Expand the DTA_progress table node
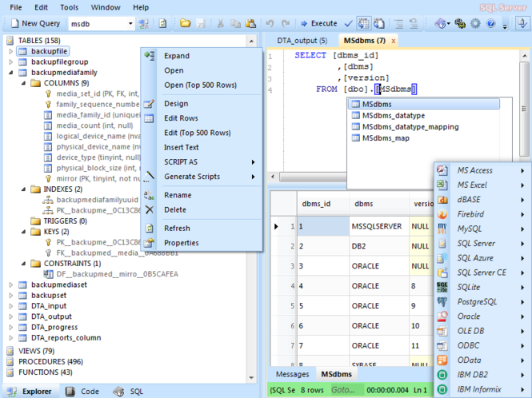The image size is (532, 398). coord(11,327)
